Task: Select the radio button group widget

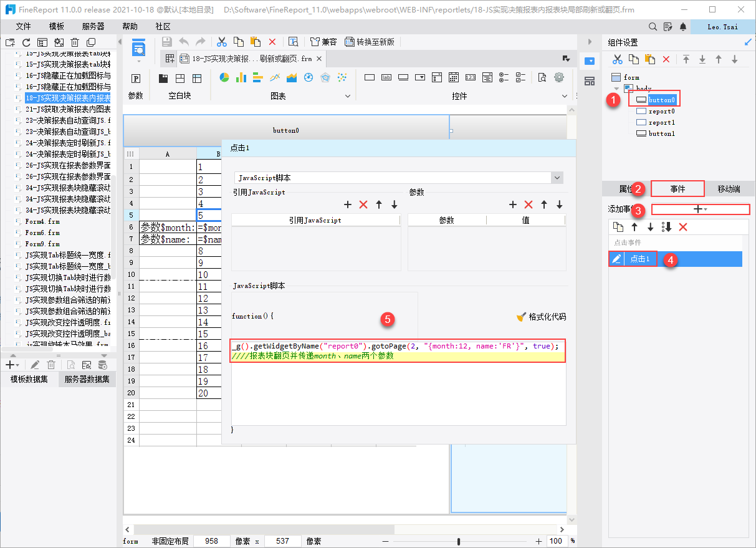Action: [504, 77]
